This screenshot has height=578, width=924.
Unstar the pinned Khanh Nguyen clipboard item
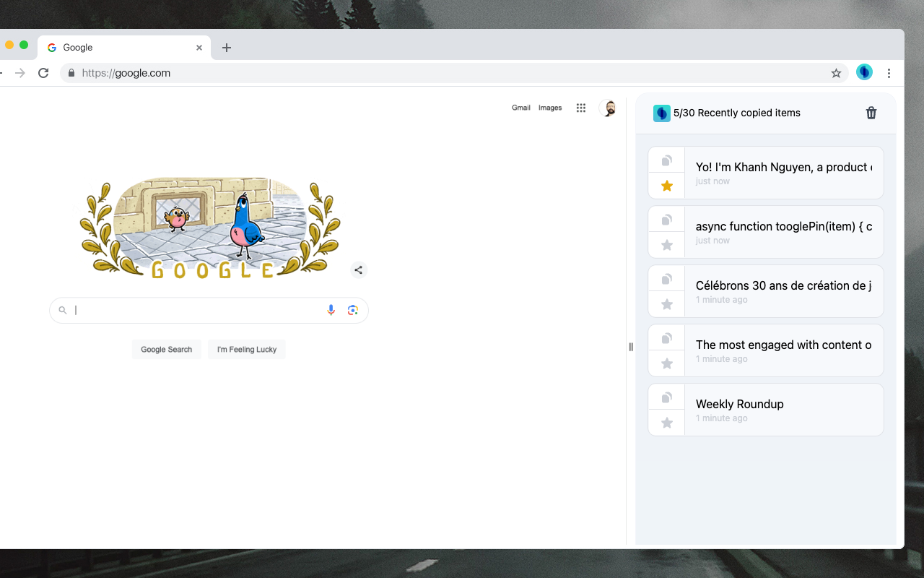(666, 186)
